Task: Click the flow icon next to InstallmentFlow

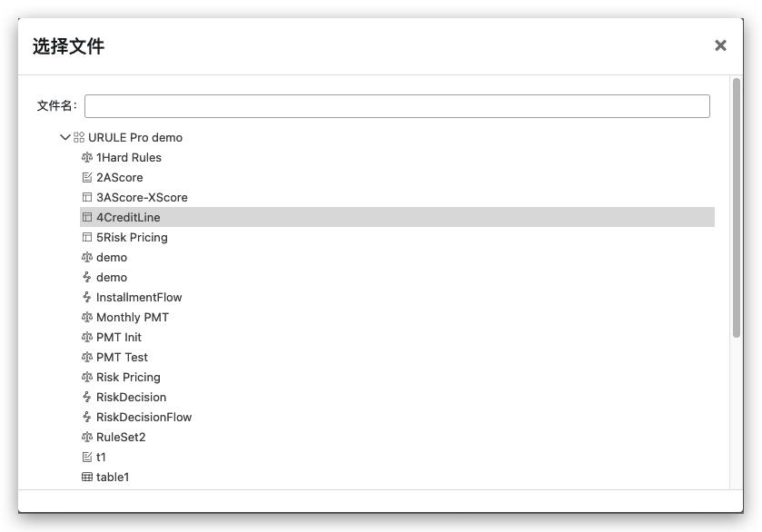Action: coord(87,298)
